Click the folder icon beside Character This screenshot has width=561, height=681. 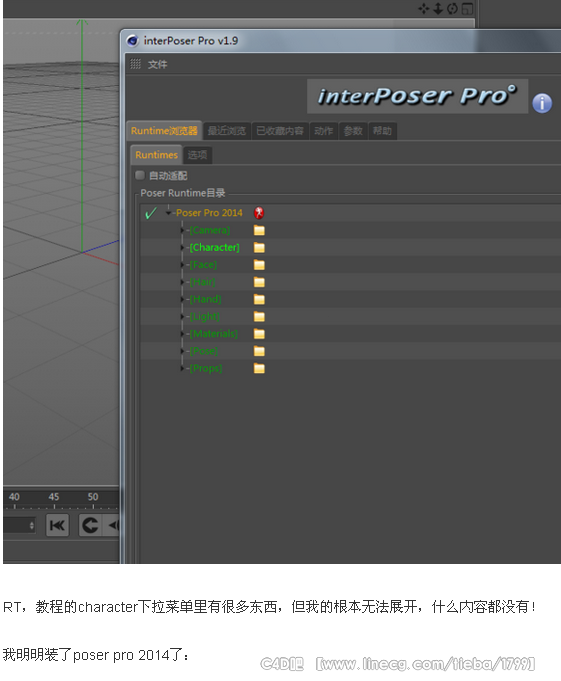click(259, 248)
